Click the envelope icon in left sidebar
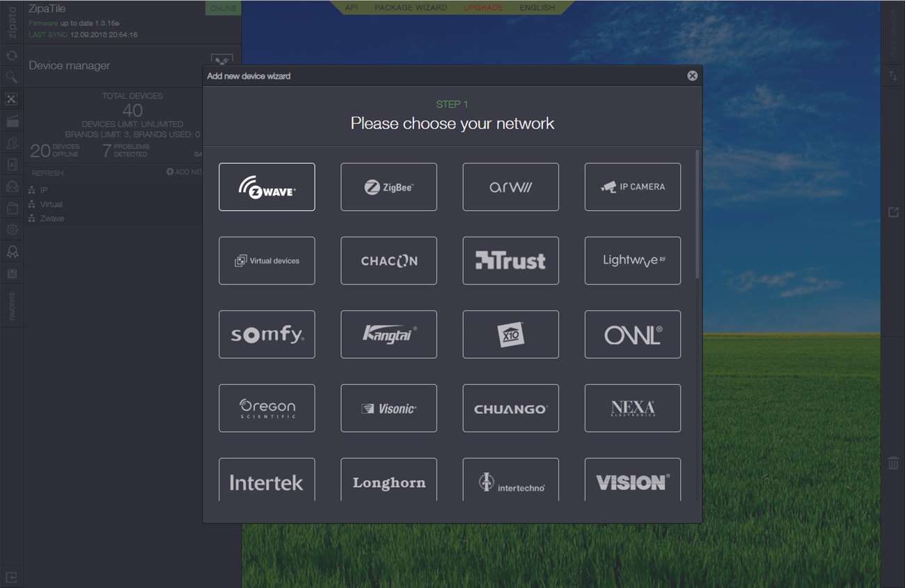 point(12,186)
